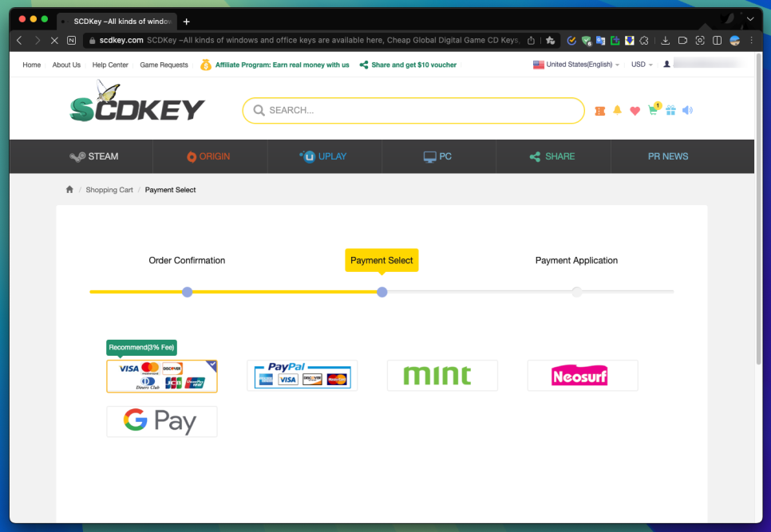Click the browser forward arrow
771x532 pixels.
point(38,41)
